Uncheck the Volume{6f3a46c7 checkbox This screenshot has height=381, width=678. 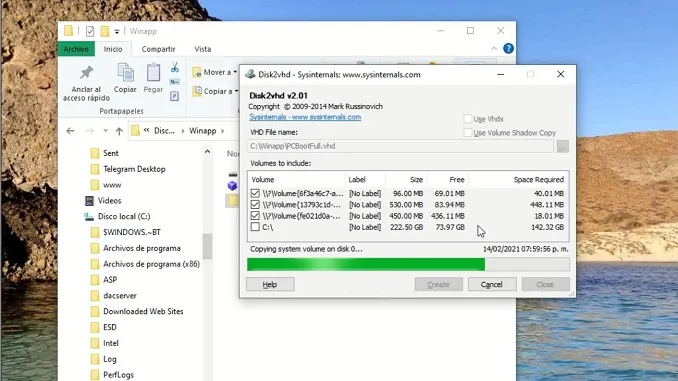click(255, 193)
